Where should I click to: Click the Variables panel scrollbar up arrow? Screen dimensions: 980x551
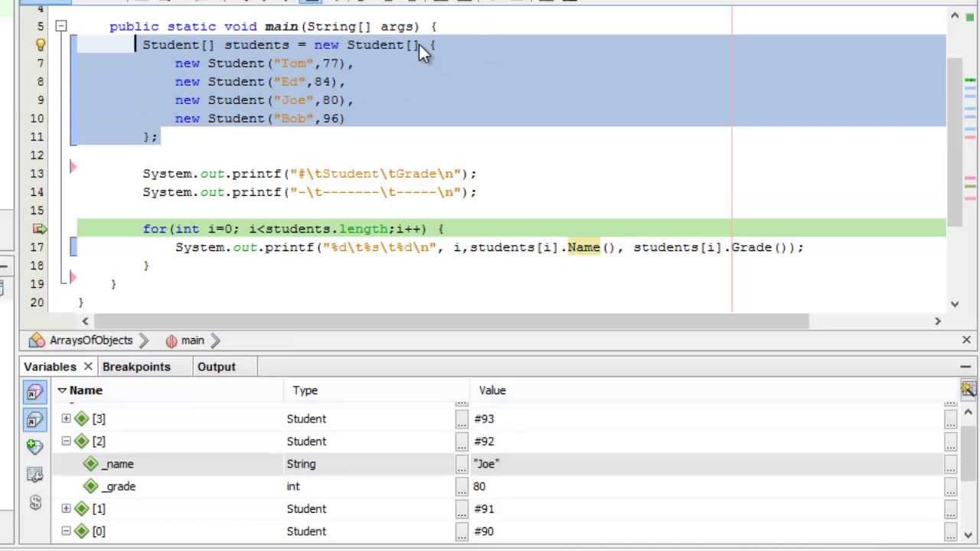(968, 412)
